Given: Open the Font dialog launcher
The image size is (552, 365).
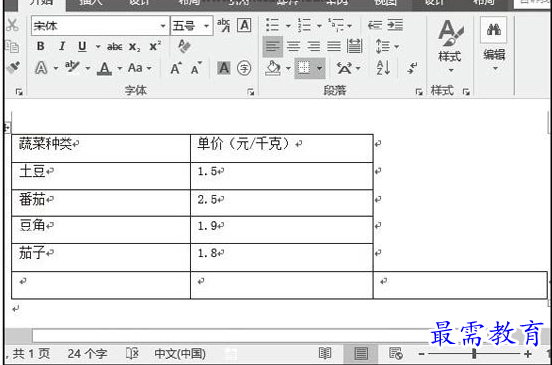Looking at the screenshot, I should pyautogui.click(x=251, y=92).
